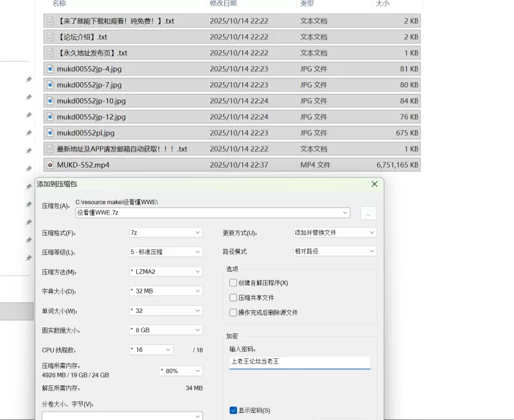Uncheck the 显示密码(S) checkbox
The image size is (514, 420).
click(x=233, y=410)
